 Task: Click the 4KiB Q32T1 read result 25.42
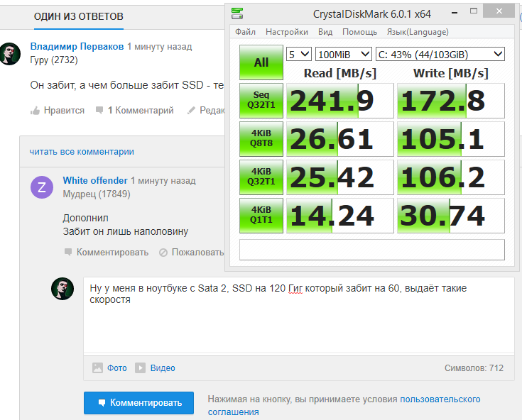click(340, 177)
